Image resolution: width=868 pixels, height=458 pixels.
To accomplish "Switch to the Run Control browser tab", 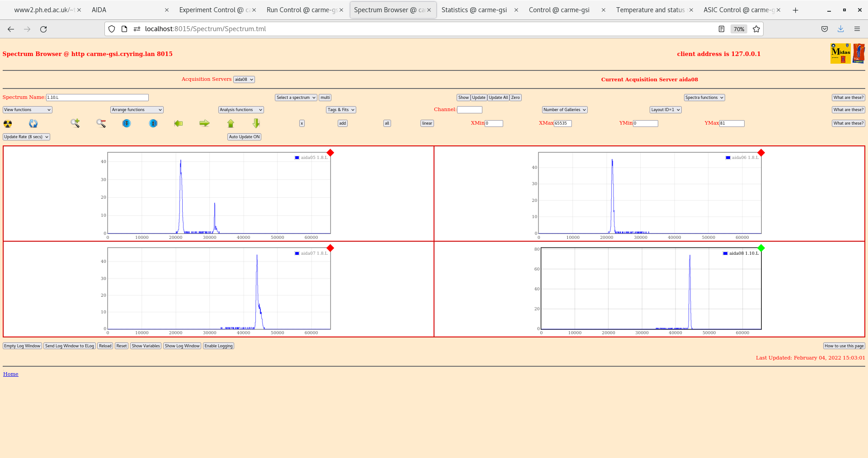I will click(301, 10).
